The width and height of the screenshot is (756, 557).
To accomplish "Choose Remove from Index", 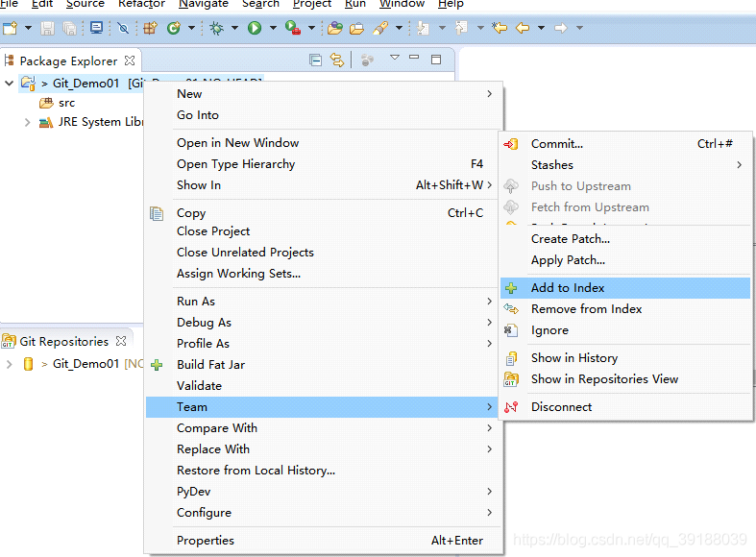I will (x=625, y=309).
